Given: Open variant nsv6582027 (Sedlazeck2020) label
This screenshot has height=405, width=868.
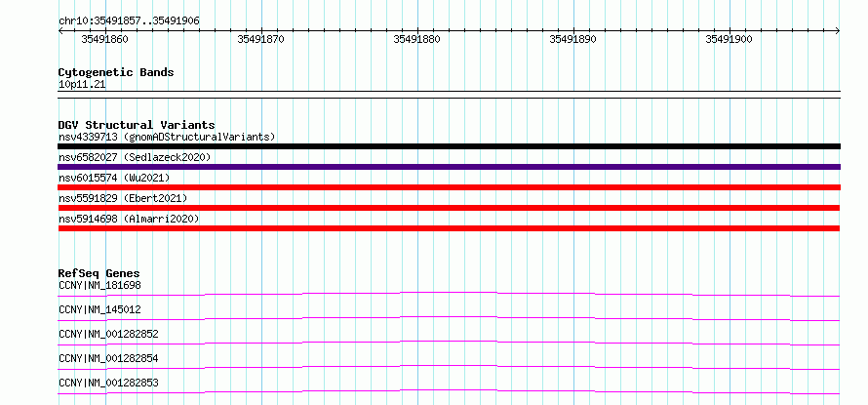Looking at the screenshot, I should coord(135,157).
